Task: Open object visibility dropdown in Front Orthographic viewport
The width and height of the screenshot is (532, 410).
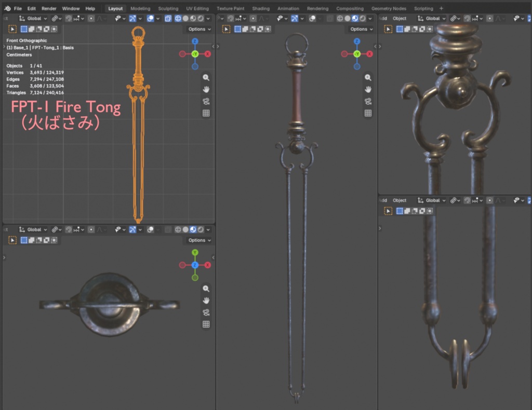Action: point(120,19)
